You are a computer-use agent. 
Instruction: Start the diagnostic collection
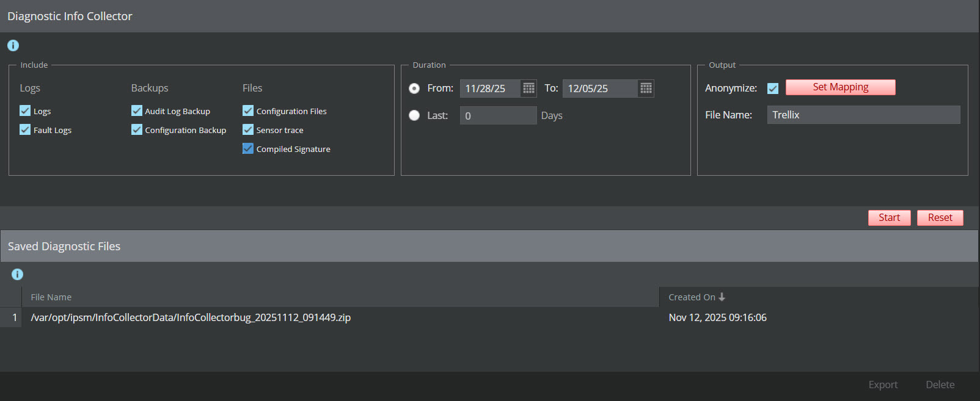pyautogui.click(x=890, y=218)
